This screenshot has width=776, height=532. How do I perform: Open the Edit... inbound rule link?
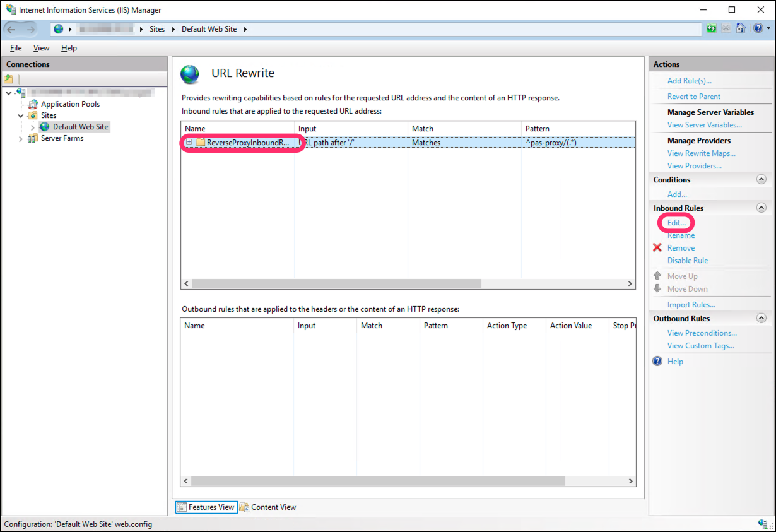pyautogui.click(x=676, y=223)
